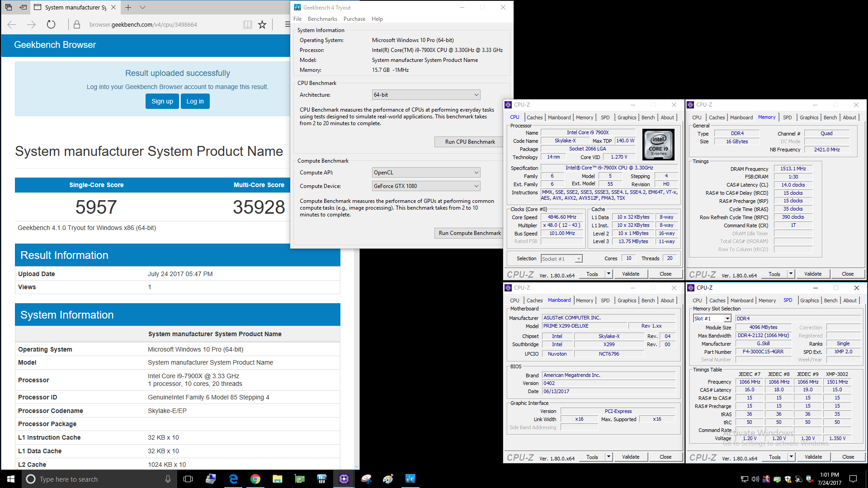The height and width of the screenshot is (488, 868).
Task: Click Cortana microphone icon
Action: (168, 479)
